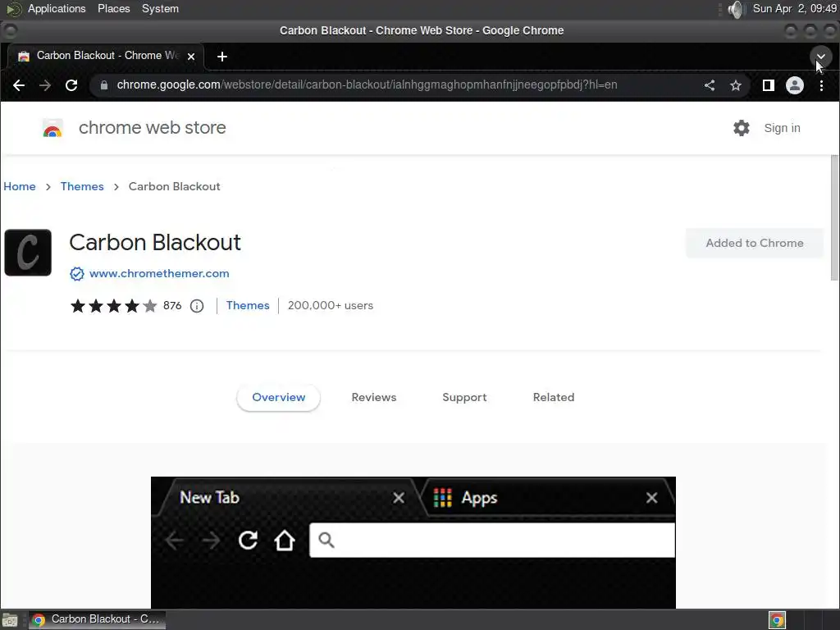Switch to the Reviews tab
This screenshot has height=630, width=840.
click(374, 398)
